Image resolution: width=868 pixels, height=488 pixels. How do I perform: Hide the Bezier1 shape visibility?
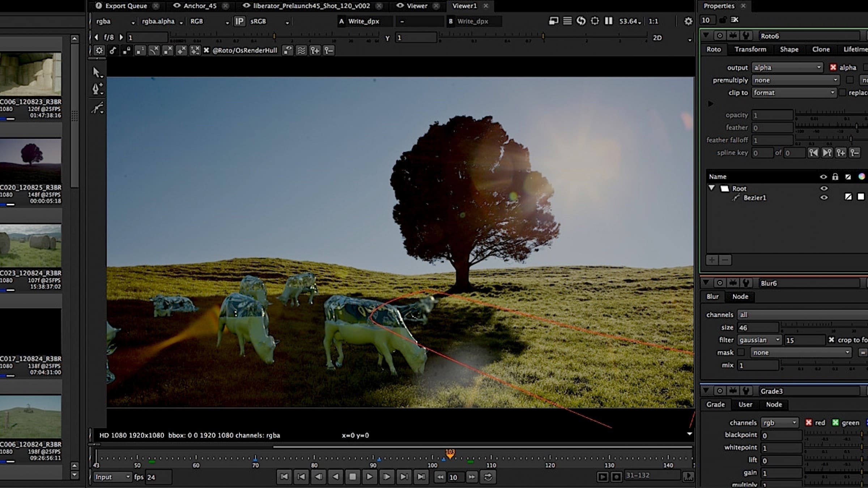pos(824,198)
